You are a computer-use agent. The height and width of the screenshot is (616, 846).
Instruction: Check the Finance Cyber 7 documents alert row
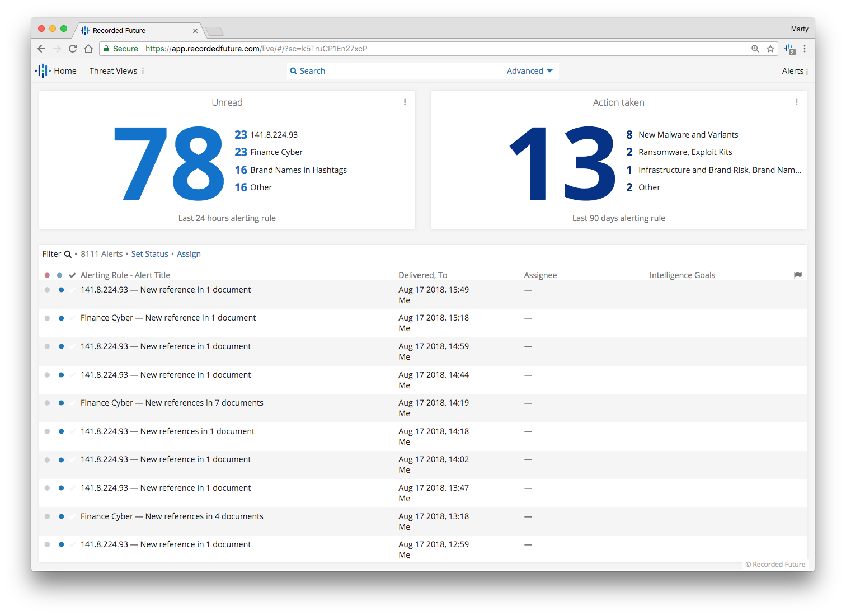[72, 403]
